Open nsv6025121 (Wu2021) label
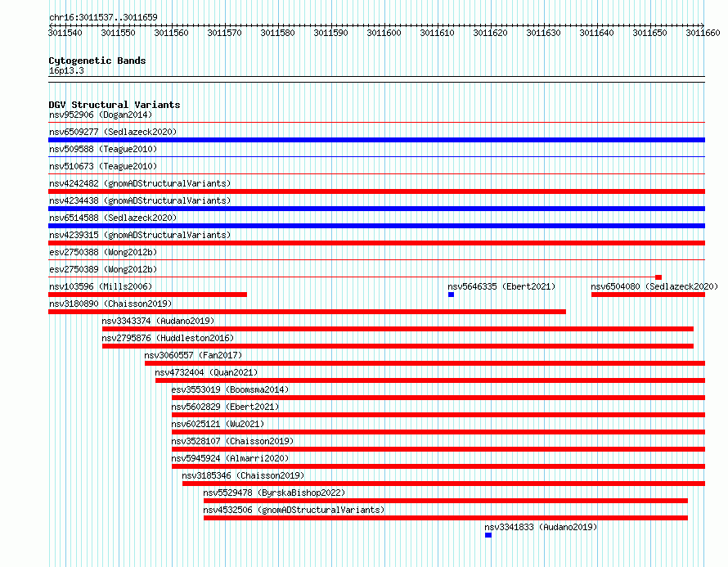The image size is (728, 567). coord(218,424)
